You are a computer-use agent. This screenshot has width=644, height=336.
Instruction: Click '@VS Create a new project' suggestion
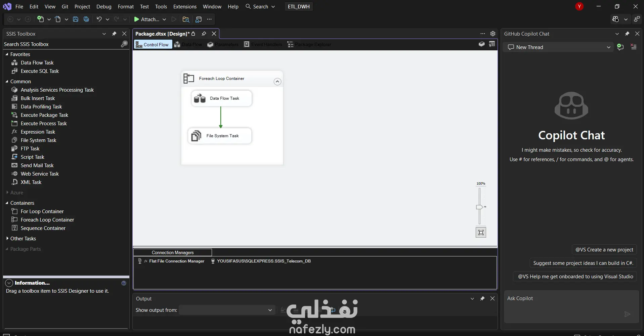tap(604, 250)
